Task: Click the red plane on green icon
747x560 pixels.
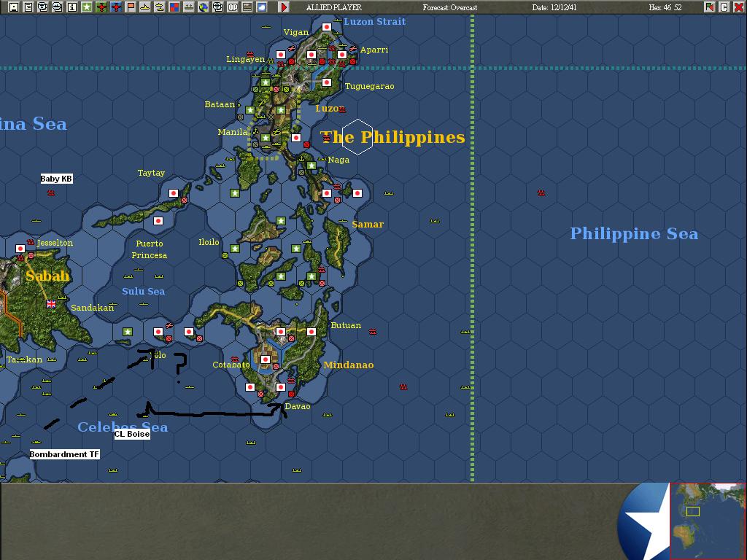Action: click(101, 7)
